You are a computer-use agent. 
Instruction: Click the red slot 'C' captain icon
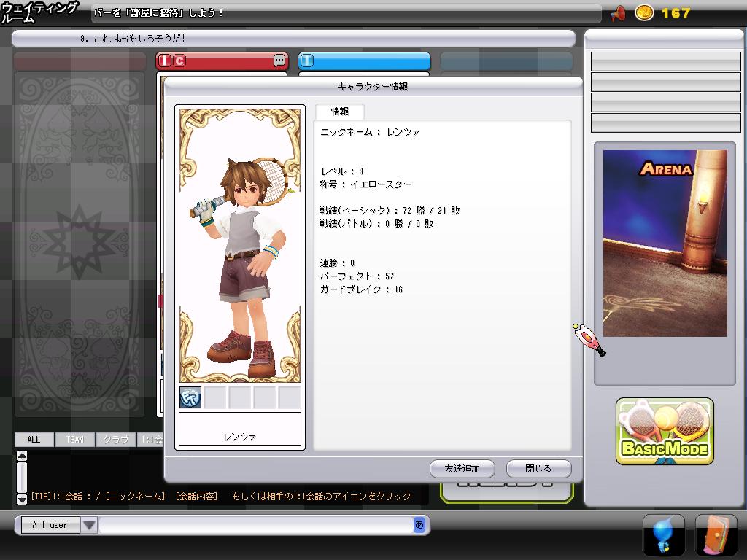click(179, 61)
